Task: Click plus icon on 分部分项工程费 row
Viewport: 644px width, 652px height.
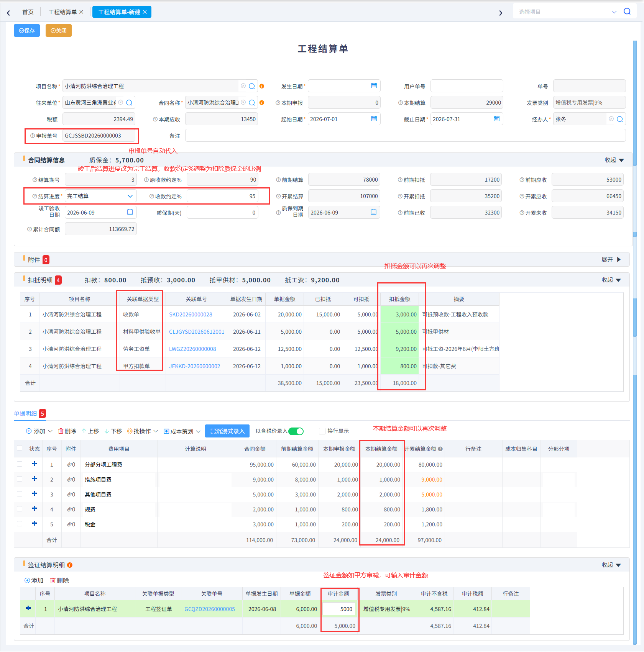Action: [34, 464]
